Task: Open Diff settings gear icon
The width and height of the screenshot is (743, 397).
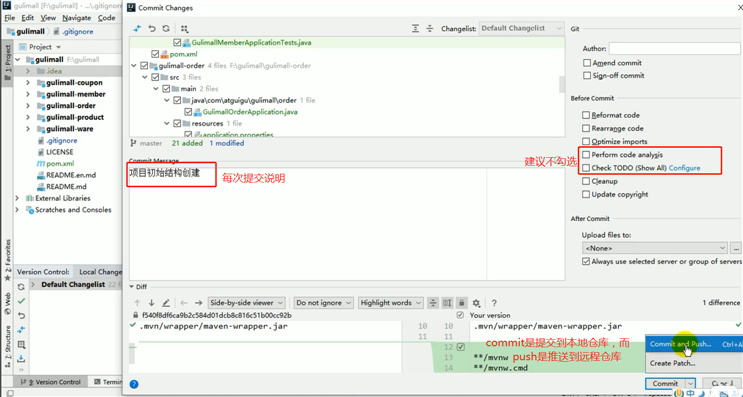Action: (x=476, y=303)
